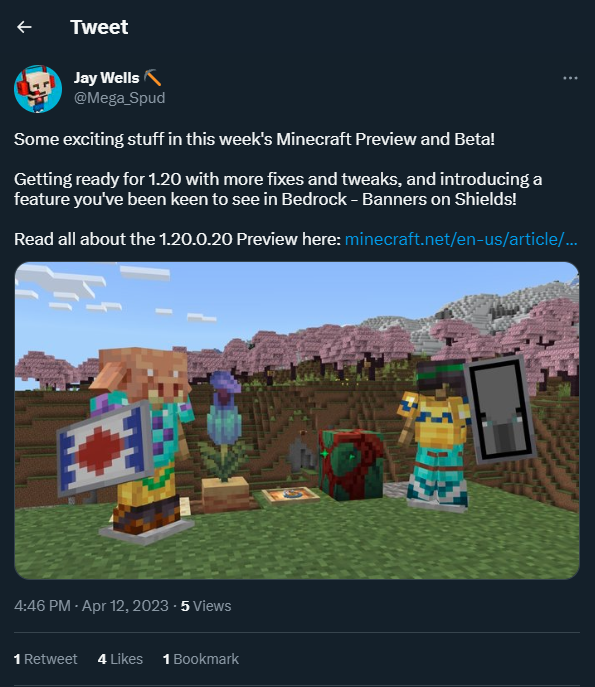Follow the minecraft.net article link
Screen dimensions: 595x687
(461, 239)
